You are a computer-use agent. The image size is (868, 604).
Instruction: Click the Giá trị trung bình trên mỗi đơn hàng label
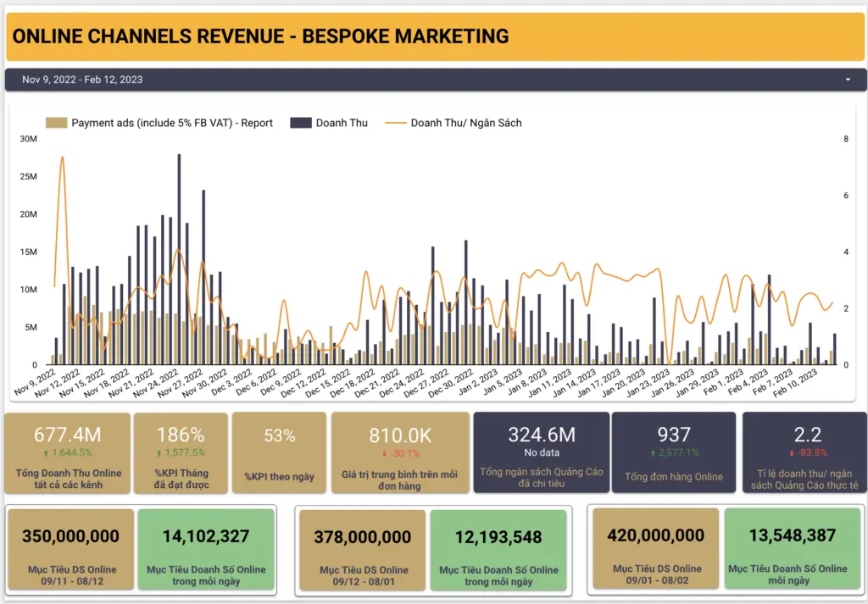click(400, 480)
